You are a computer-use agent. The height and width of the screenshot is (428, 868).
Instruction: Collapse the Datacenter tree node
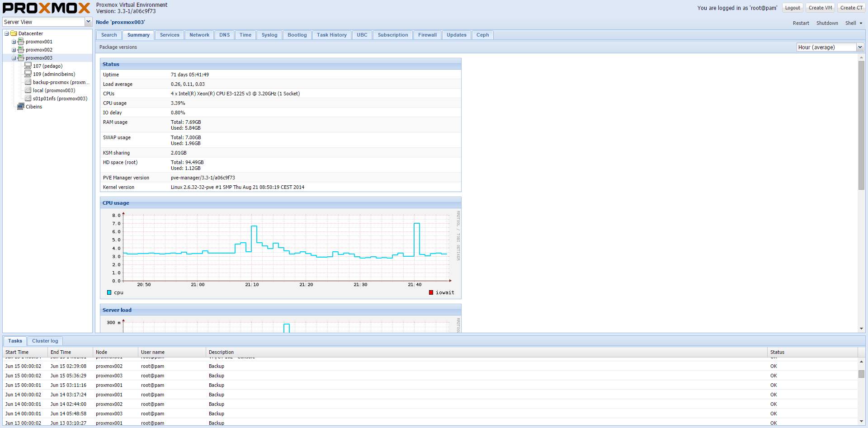click(6, 33)
